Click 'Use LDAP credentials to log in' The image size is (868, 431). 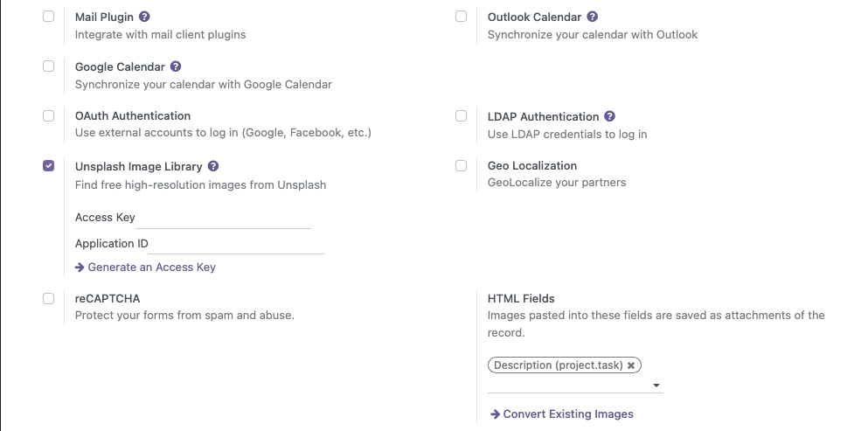click(567, 134)
